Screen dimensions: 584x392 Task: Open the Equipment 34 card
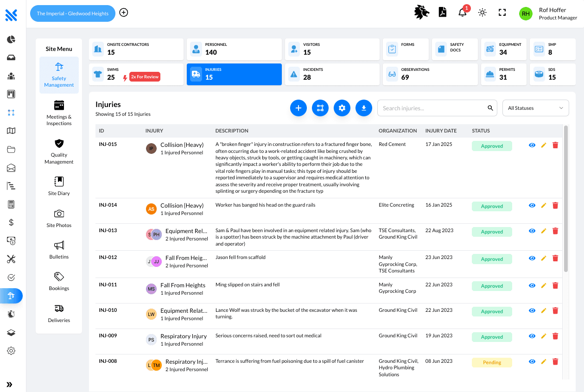(504, 49)
